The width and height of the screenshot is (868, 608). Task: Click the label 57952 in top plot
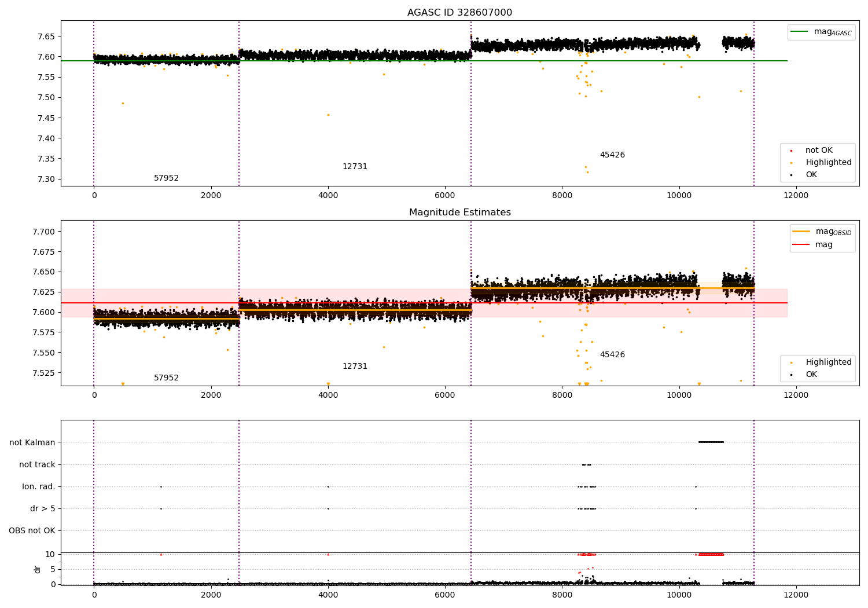[x=166, y=178]
